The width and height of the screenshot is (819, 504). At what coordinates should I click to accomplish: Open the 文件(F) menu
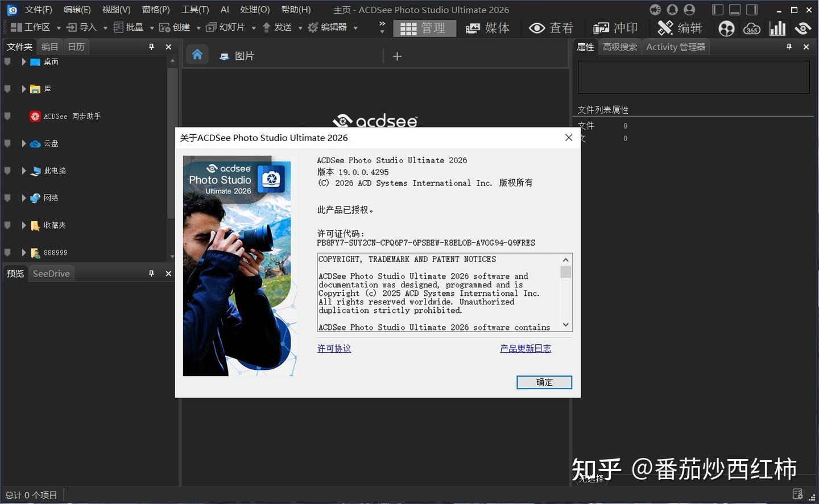[38, 10]
